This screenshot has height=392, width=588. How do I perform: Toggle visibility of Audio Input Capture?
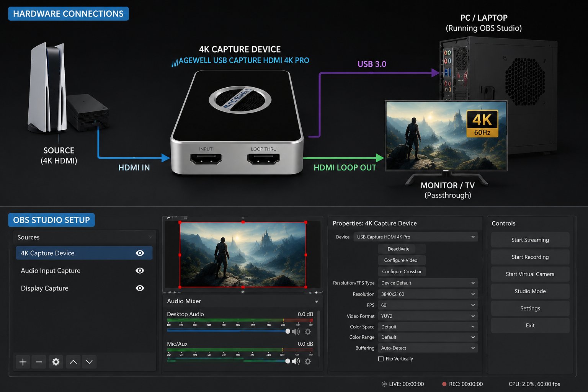pos(140,271)
